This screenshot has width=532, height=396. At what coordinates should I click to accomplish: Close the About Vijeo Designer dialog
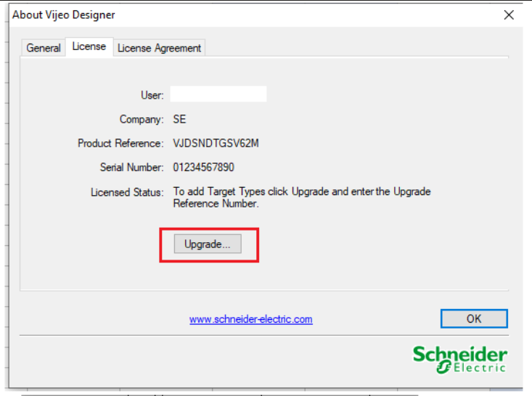(x=509, y=15)
